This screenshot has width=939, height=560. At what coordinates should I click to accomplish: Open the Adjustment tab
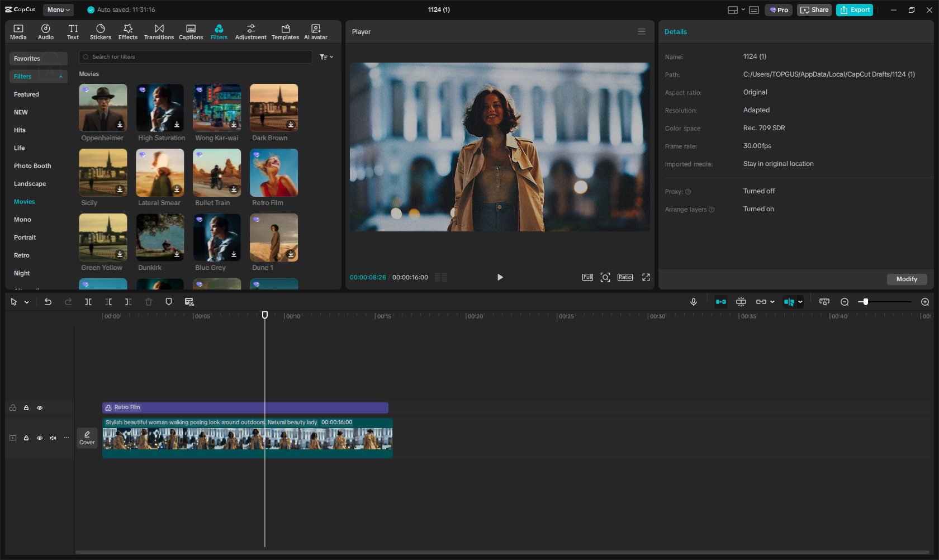(x=251, y=32)
